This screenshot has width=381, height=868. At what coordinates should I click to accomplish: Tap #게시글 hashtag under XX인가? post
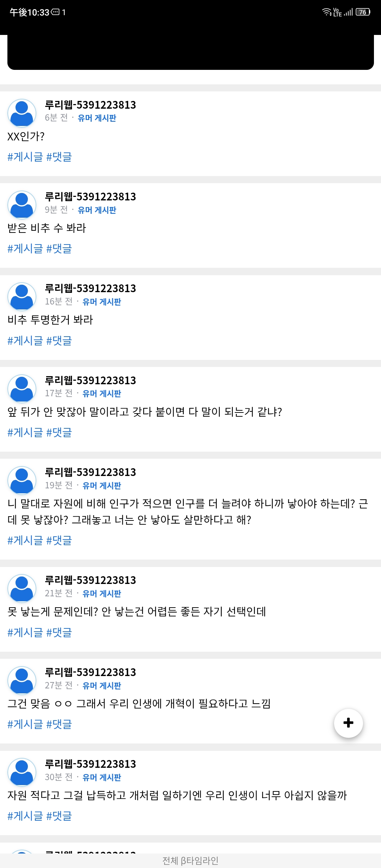tap(25, 157)
